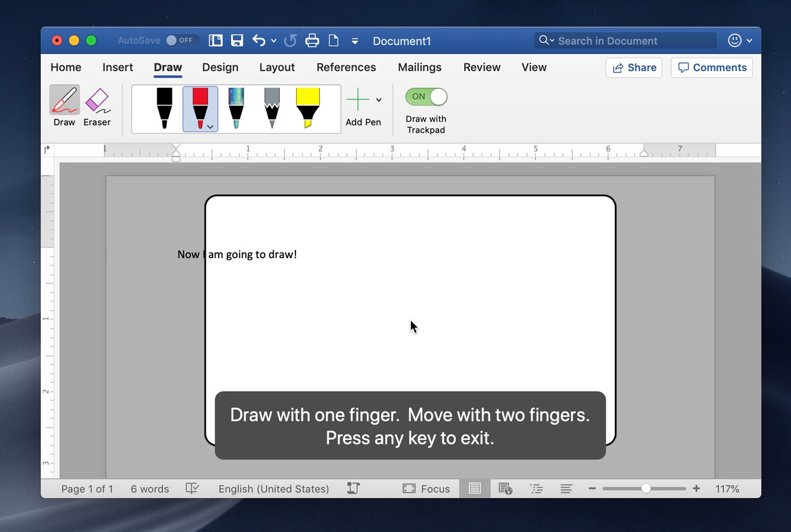Select the Draw tool in the ribbon
Viewport: 791px width, 532px height.
coord(64,105)
